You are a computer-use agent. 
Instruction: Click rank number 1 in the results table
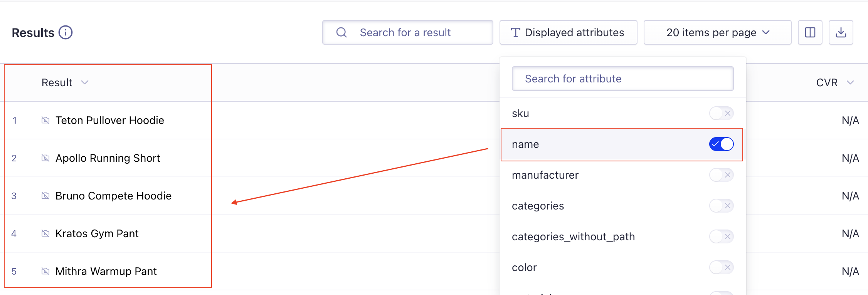coord(14,121)
